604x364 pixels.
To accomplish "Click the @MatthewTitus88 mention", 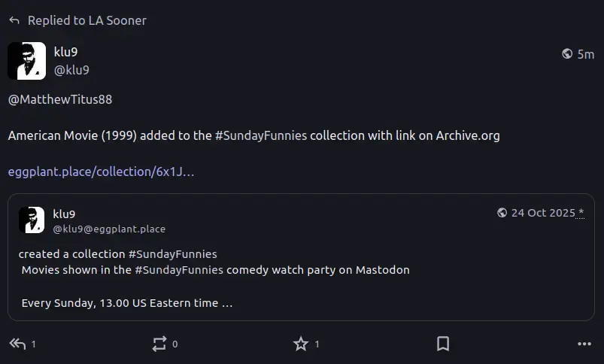I will click(60, 99).
